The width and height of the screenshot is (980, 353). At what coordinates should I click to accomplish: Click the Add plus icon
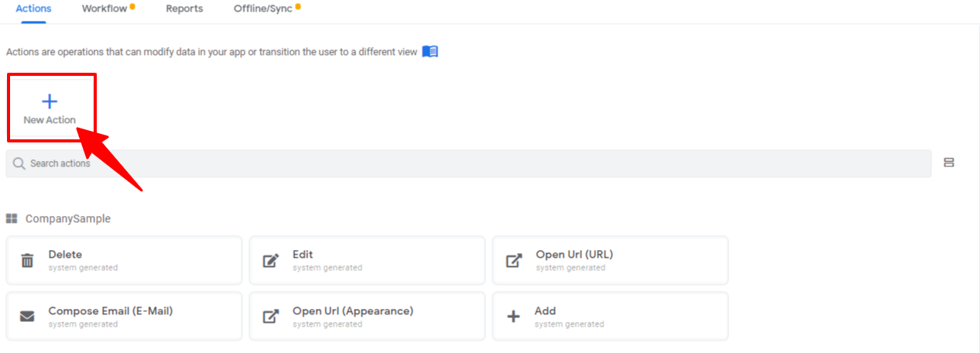513,317
